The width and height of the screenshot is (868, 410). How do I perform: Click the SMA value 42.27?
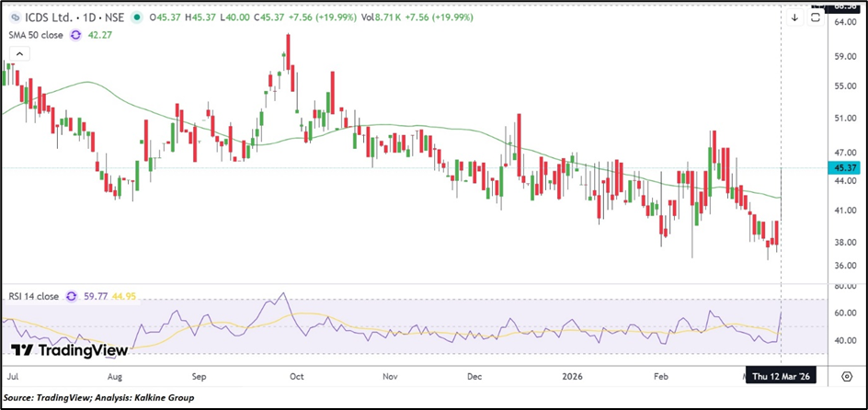100,36
